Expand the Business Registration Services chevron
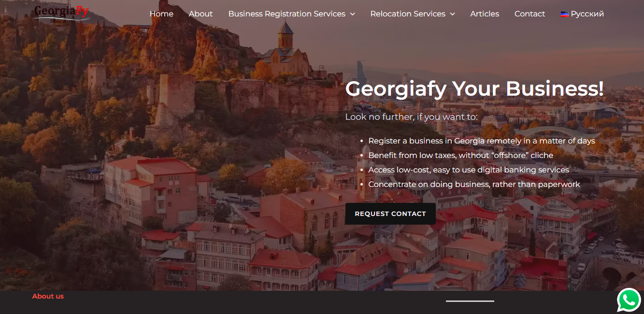644x314 pixels. pyautogui.click(x=353, y=14)
